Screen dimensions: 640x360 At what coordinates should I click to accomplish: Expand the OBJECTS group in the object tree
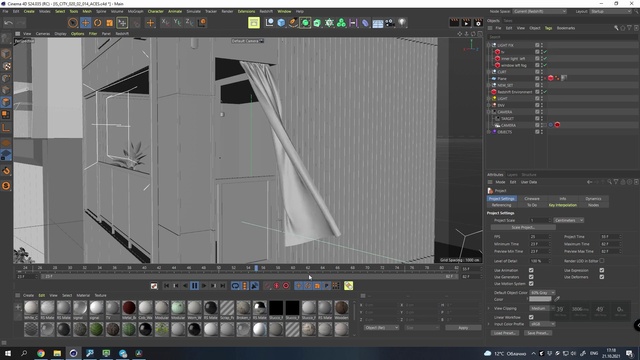[x=489, y=132]
